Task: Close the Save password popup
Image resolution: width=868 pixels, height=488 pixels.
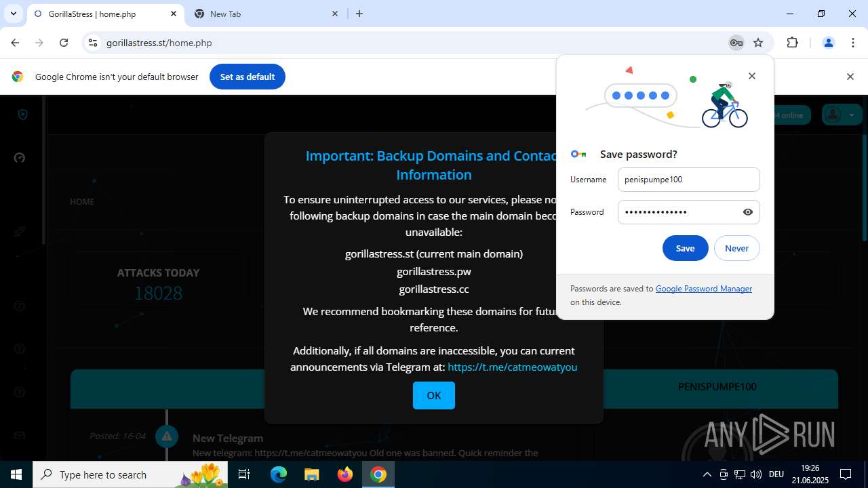Action: coord(751,76)
